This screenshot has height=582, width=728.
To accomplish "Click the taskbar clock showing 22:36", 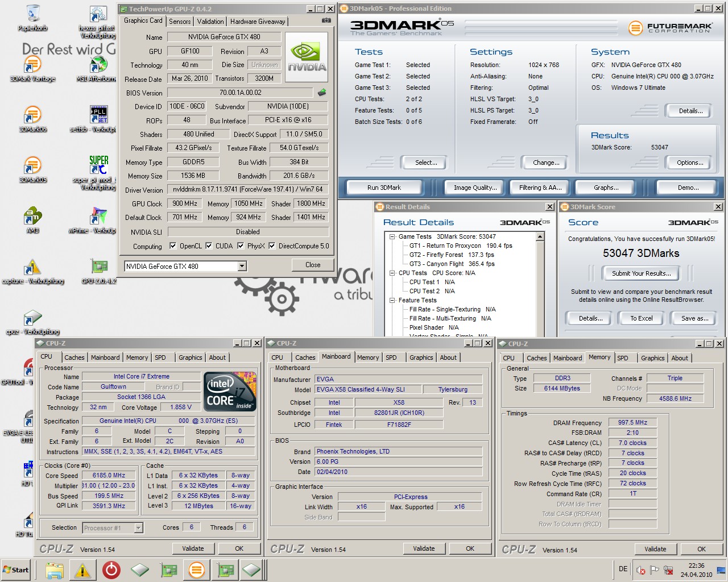I will click(x=696, y=570).
